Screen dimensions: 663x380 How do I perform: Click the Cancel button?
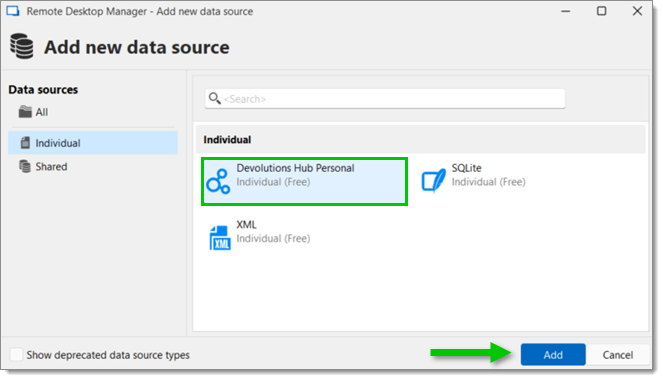618,355
